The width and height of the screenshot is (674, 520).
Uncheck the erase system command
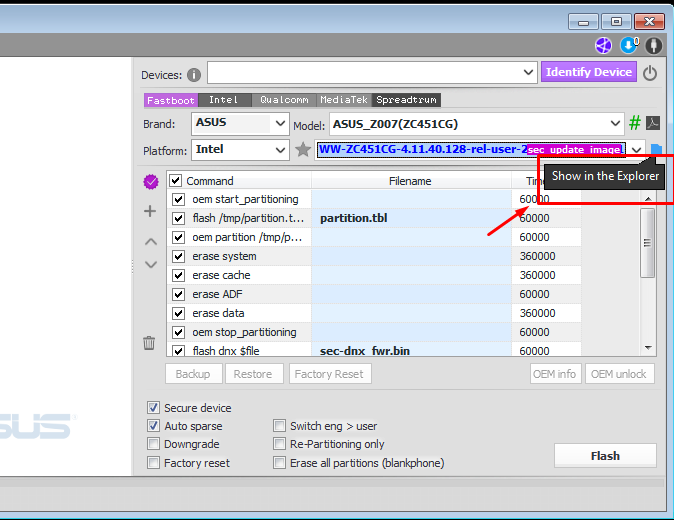tap(178, 257)
